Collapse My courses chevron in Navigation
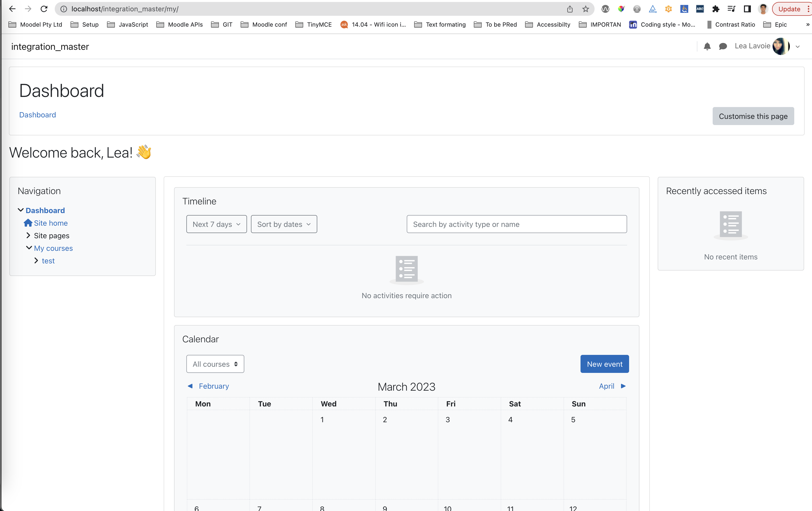Screen dimensions: 812x511 [x=29, y=248]
